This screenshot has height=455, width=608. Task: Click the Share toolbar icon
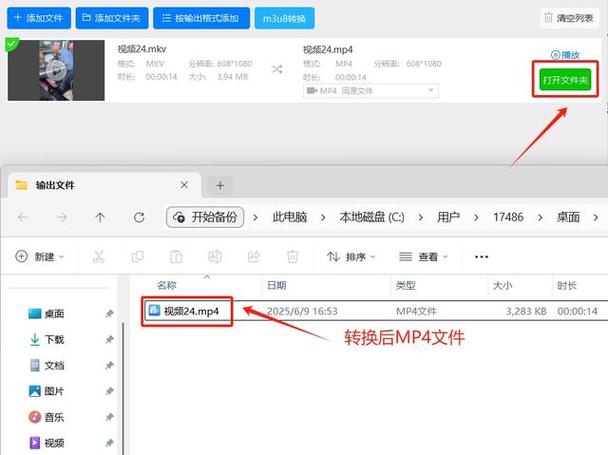point(254,256)
